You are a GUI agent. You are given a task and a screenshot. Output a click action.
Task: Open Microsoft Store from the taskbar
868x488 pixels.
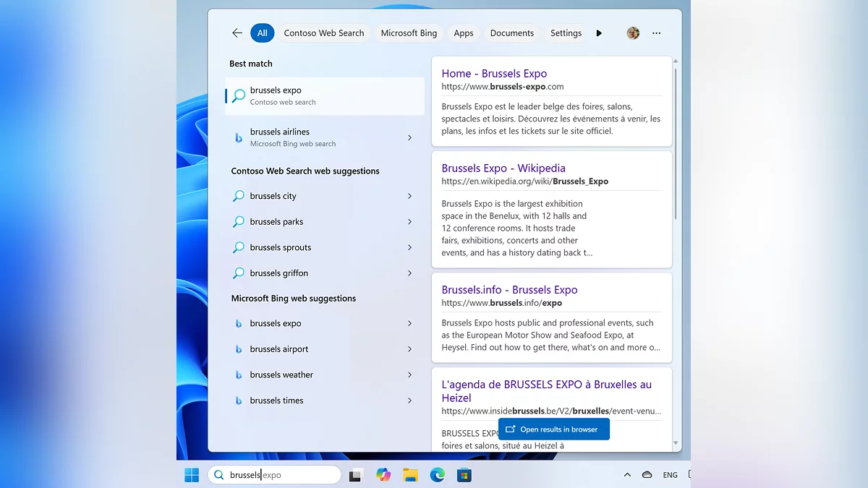pos(464,475)
